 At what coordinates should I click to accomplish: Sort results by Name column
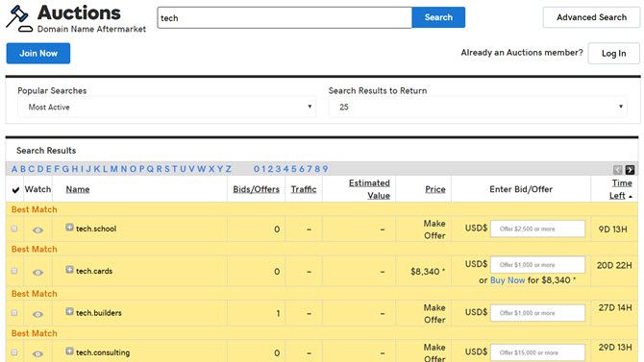pos(78,189)
